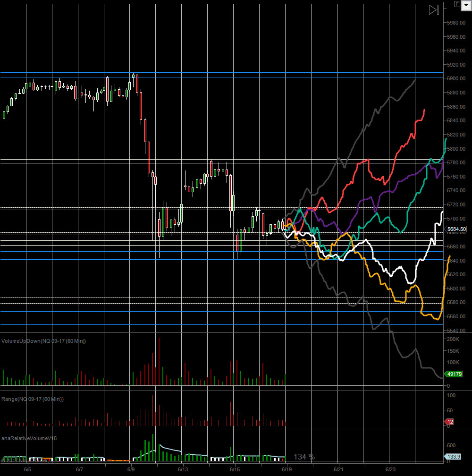Click the 5720.00 price axis label
This screenshot has width=472, height=476.
[x=456, y=204]
